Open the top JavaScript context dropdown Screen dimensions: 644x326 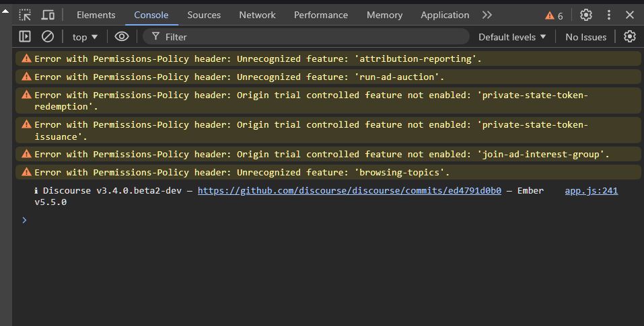click(85, 37)
